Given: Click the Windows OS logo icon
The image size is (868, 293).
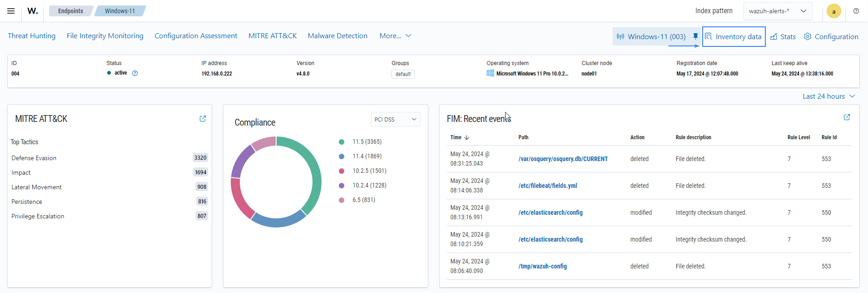Looking at the screenshot, I should 491,73.
